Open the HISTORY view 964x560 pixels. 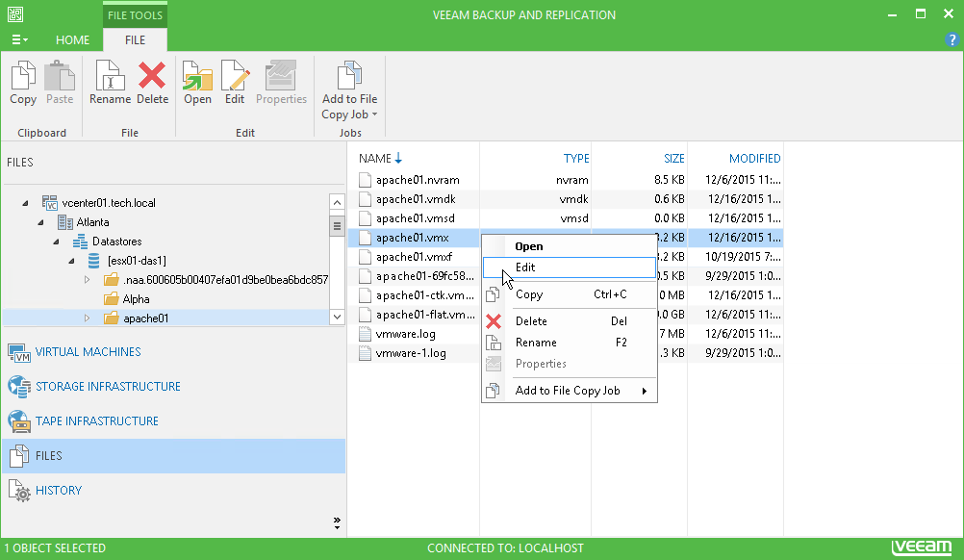pyautogui.click(x=59, y=491)
